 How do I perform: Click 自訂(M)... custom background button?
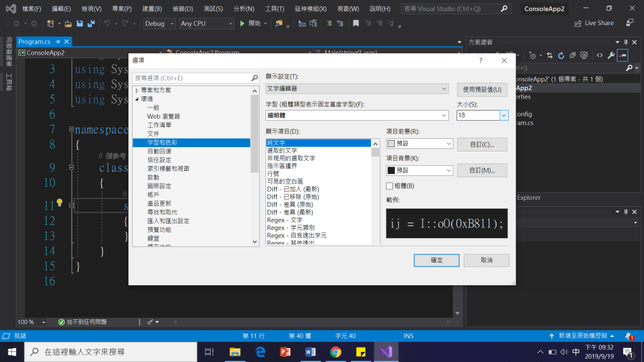click(x=482, y=170)
